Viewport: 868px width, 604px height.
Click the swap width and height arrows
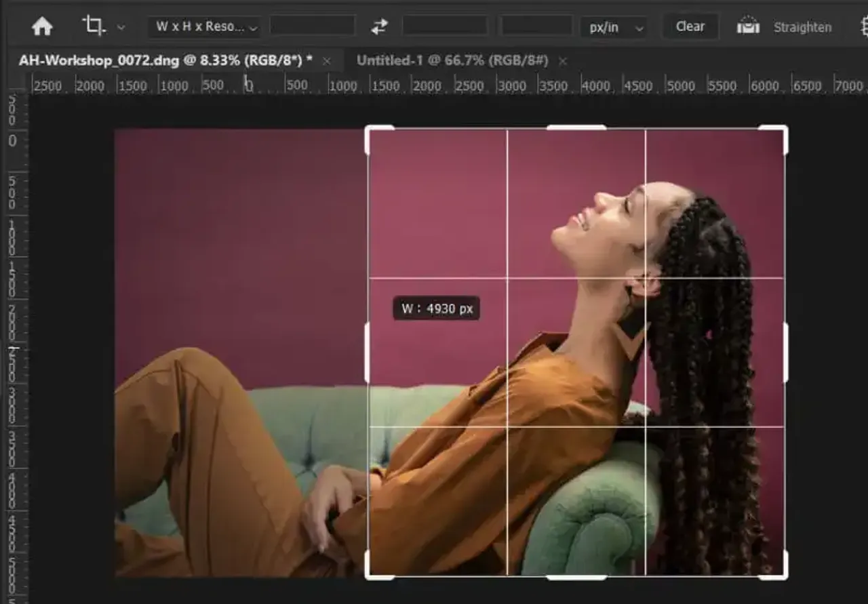point(379,26)
